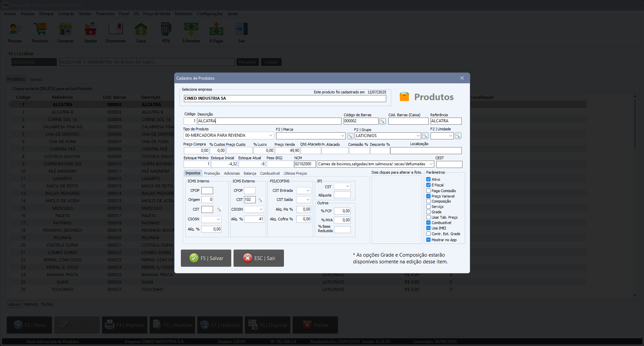Switch to the Promoção tab
This screenshot has height=346, width=644.
[x=212, y=173]
